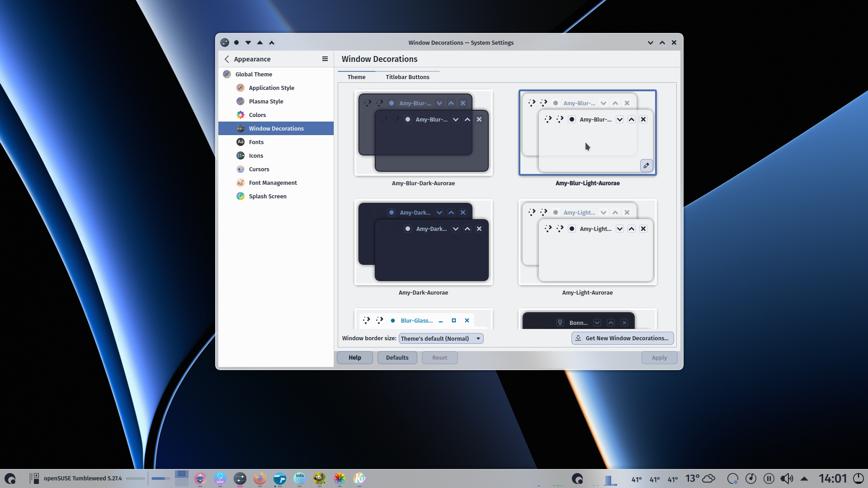Image resolution: width=868 pixels, height=488 pixels.
Task: Switch to the Titlebar Buttons tab
Action: pos(407,77)
